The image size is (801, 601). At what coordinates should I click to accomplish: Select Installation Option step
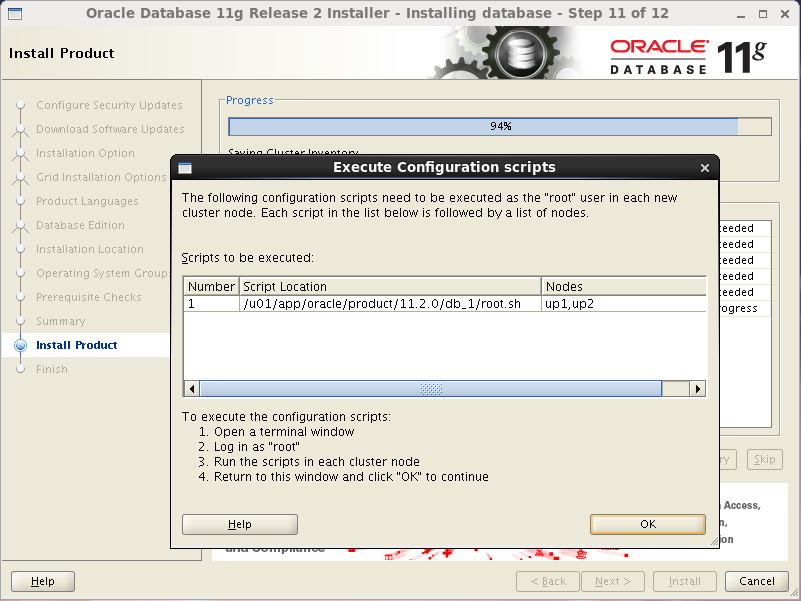pos(85,153)
